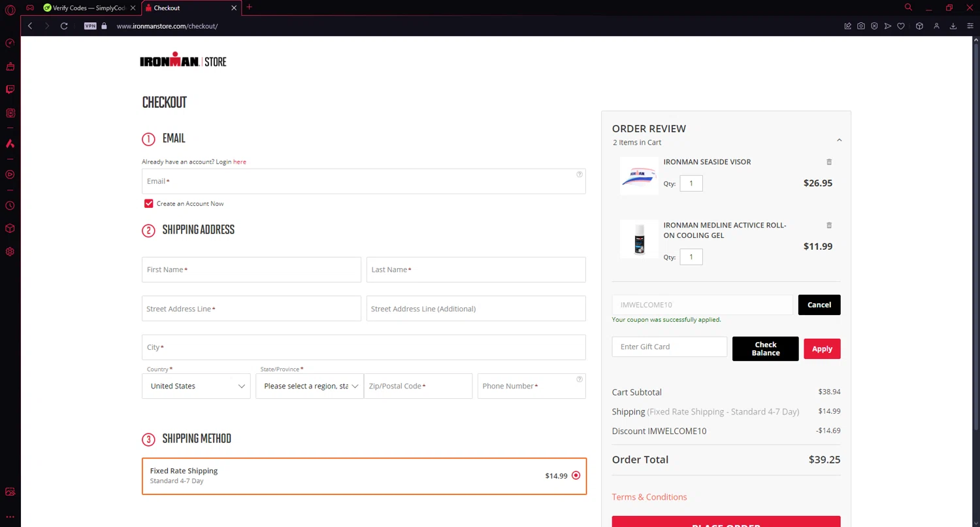Image resolution: width=980 pixels, height=527 pixels.
Task: Select the Checkout tab
Action: tap(189, 8)
